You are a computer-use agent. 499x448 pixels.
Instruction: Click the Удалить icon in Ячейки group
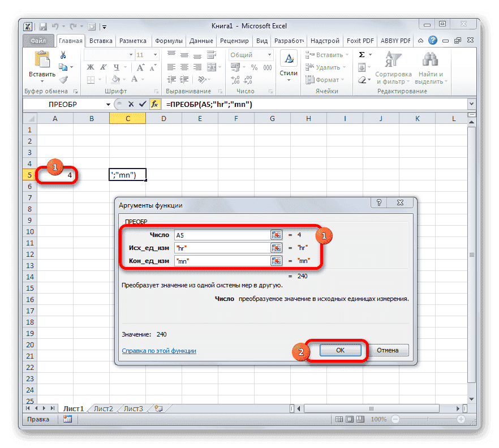[309, 67]
